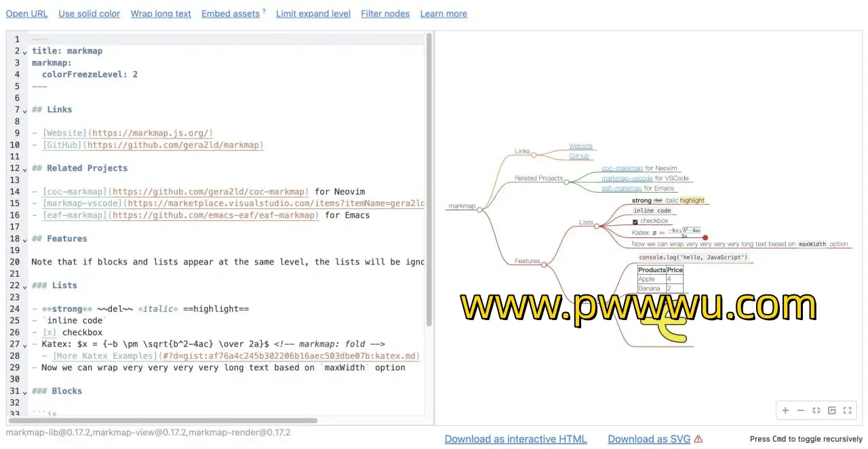
Task: Enter fullscreen mode for the mind map
Action: click(848, 410)
